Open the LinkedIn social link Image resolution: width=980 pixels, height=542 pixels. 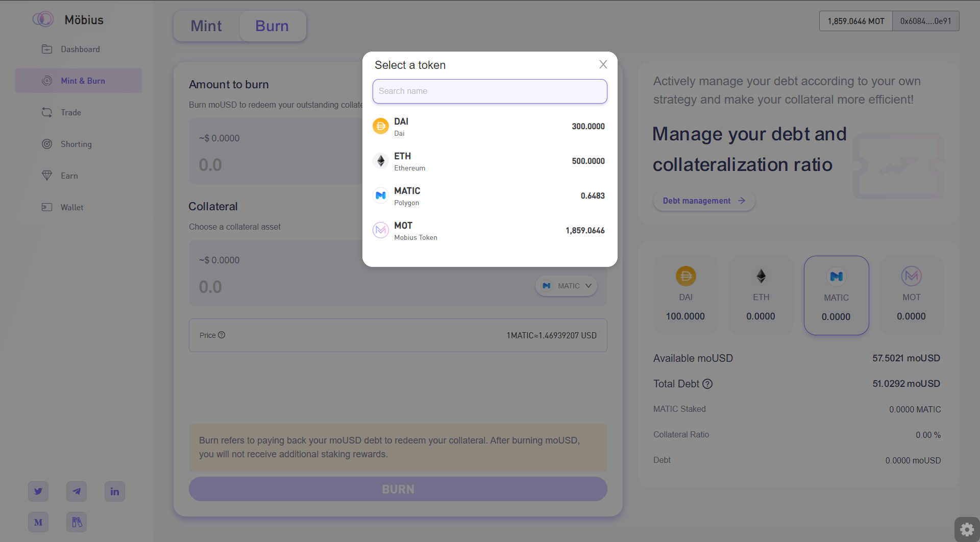click(115, 491)
